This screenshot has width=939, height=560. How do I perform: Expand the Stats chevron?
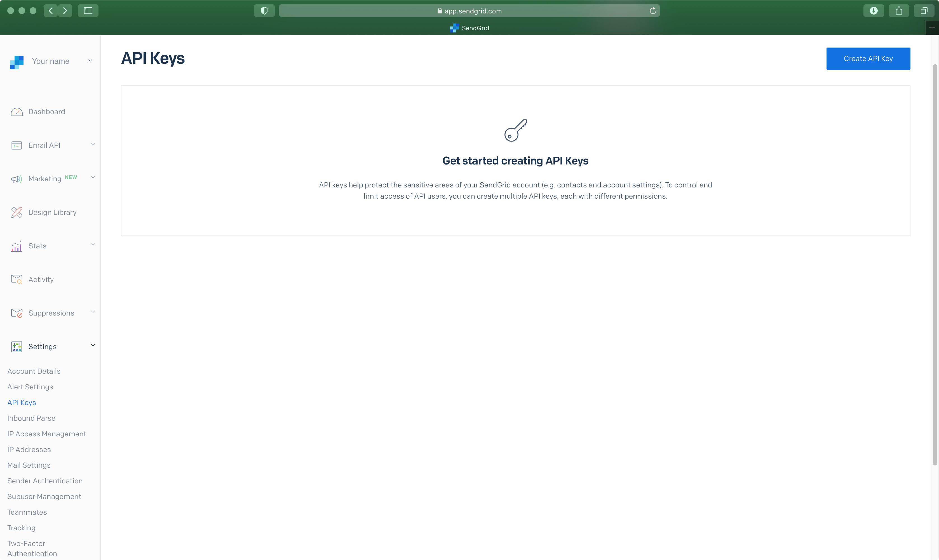pyautogui.click(x=93, y=245)
